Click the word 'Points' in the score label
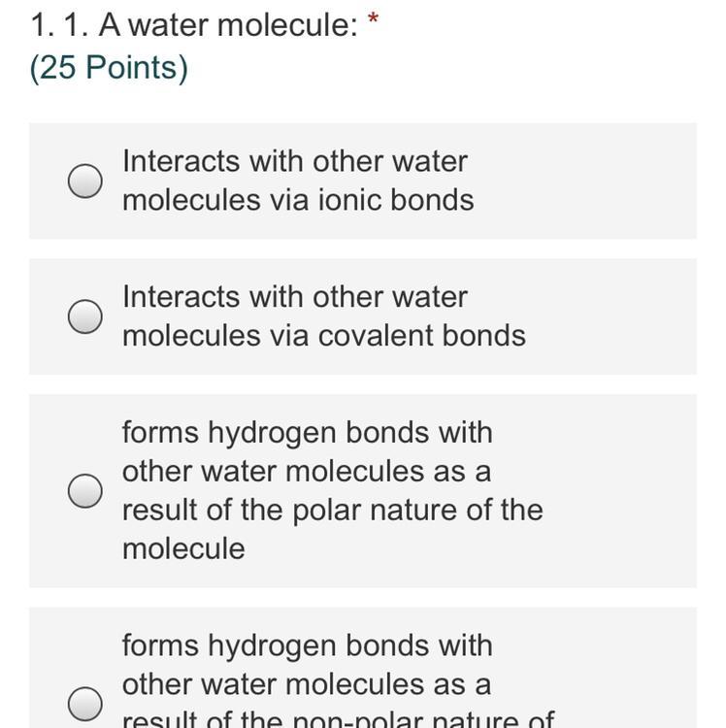Viewport: 726px width, 728px height. [131, 68]
